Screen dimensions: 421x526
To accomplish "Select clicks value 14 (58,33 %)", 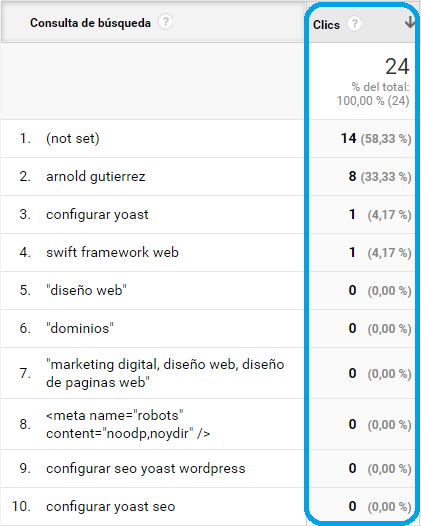I will click(376, 139).
